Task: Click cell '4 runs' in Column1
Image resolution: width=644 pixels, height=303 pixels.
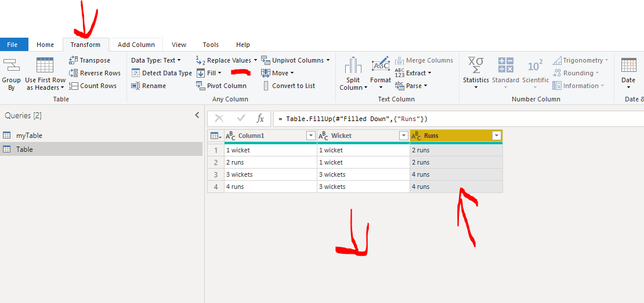Action: 270,187
